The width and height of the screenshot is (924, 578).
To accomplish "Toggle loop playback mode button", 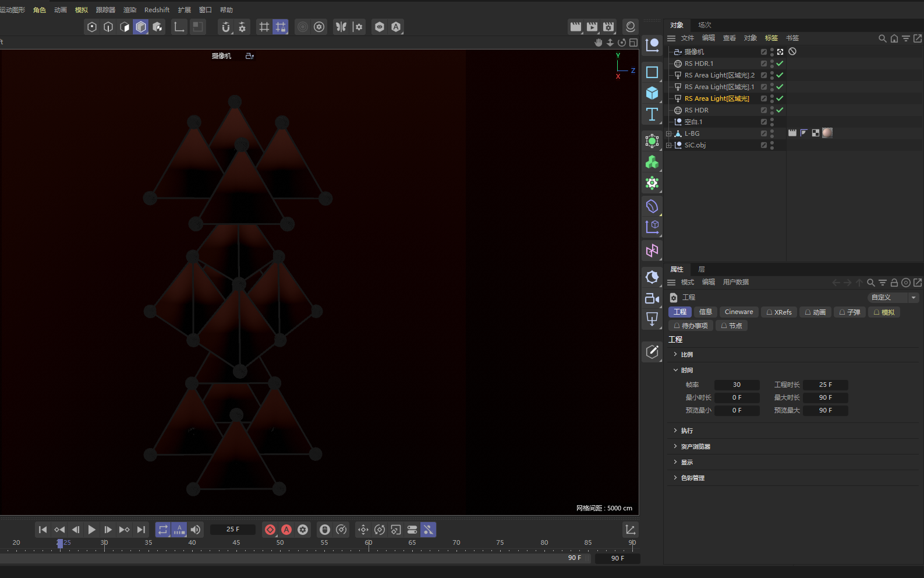I will (x=163, y=530).
